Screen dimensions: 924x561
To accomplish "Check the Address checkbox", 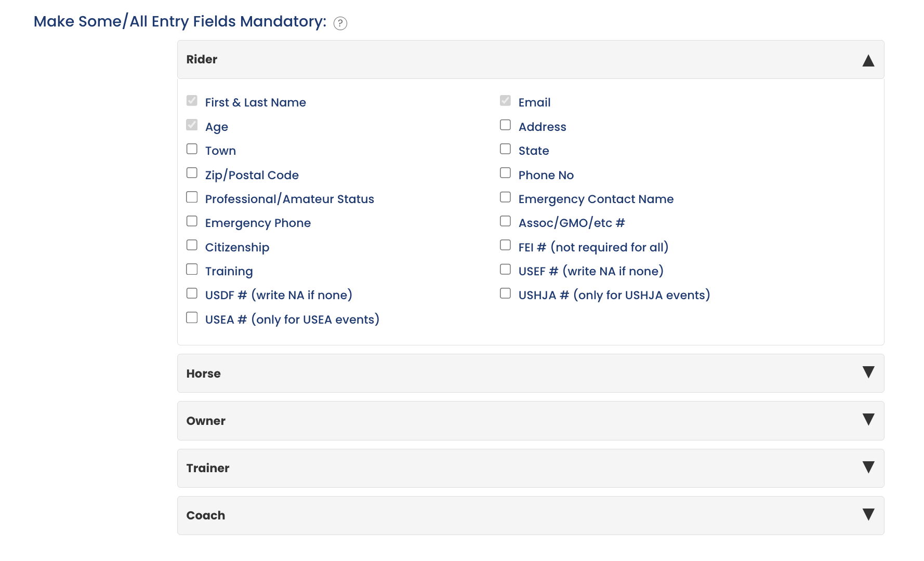I will pos(505,125).
